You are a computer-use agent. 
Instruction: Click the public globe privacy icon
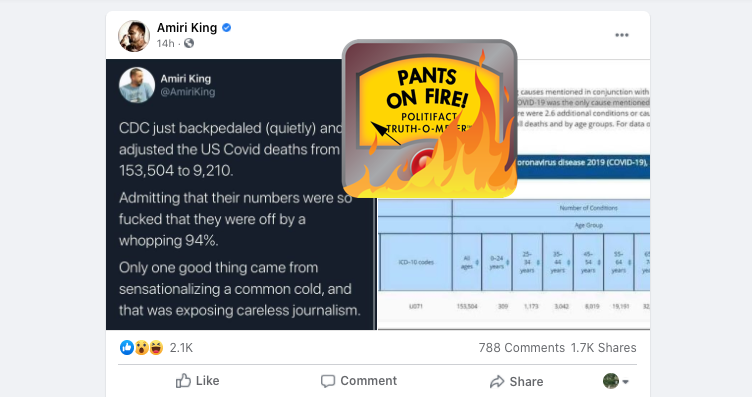click(x=189, y=43)
